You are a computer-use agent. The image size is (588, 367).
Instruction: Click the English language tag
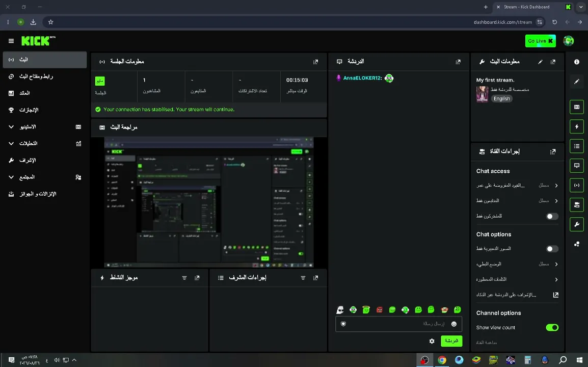pos(502,99)
